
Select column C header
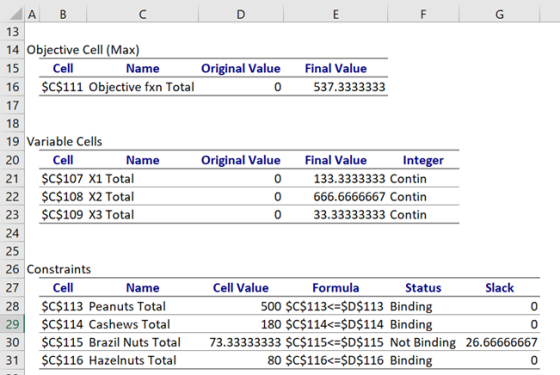click(x=142, y=14)
